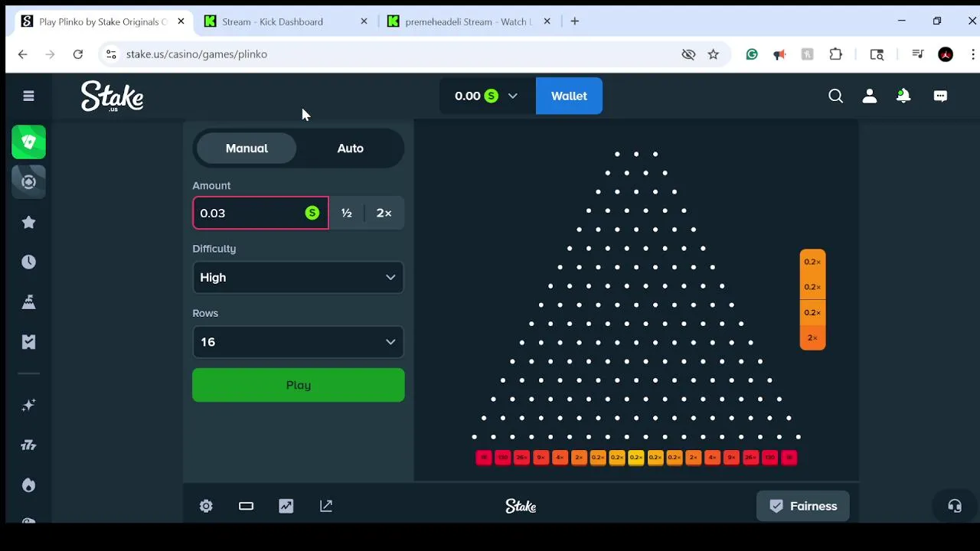The width and height of the screenshot is (980, 551).
Task: Open the notifications bell icon
Action: tap(903, 96)
